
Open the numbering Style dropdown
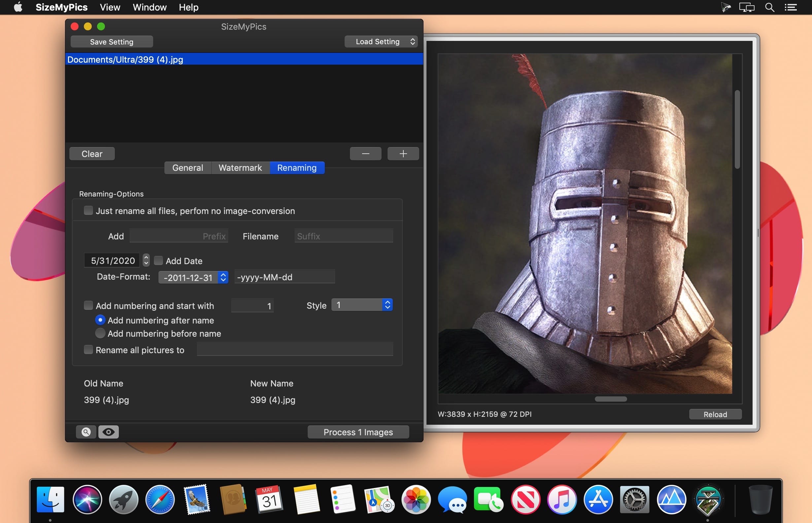pyautogui.click(x=362, y=305)
